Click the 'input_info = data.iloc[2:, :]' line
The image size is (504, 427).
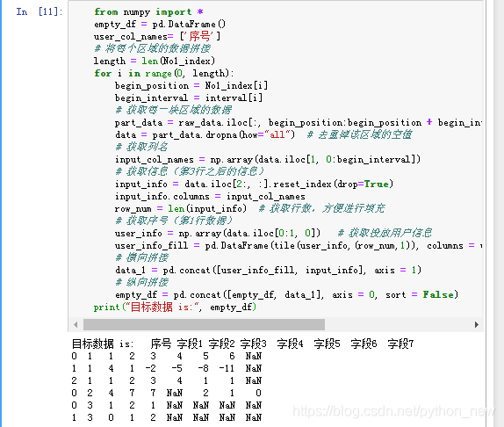(x=254, y=184)
